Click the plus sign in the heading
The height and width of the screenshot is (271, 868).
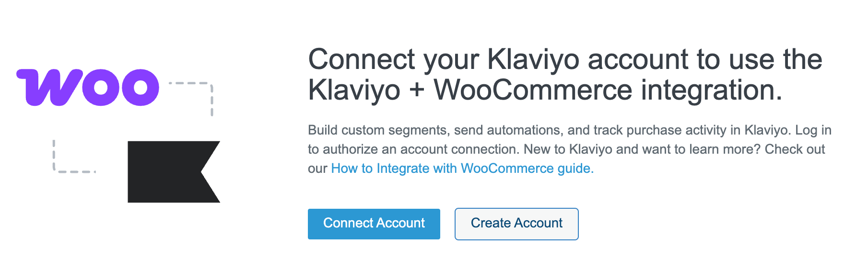point(417,90)
